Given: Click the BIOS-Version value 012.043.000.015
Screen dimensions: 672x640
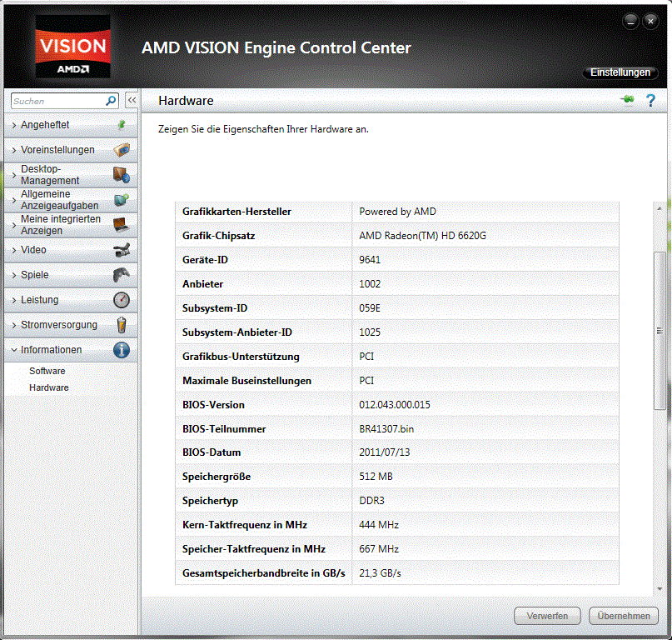Looking at the screenshot, I should click(x=395, y=404).
